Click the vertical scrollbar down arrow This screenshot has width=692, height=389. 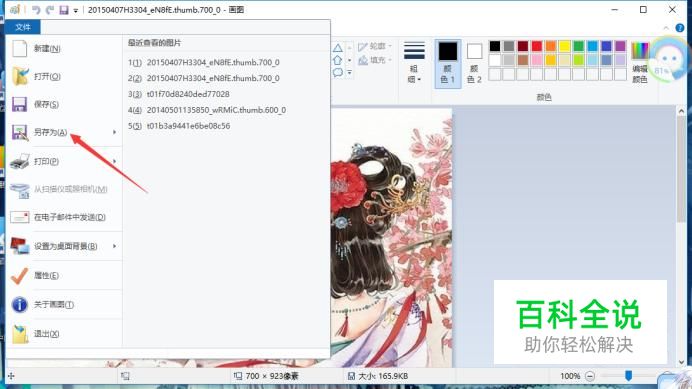click(681, 362)
